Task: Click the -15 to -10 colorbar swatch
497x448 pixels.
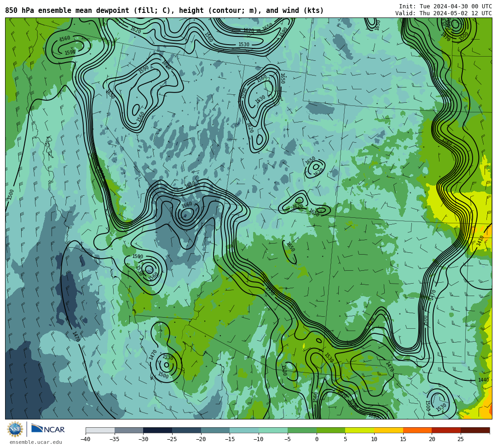Action: (244, 430)
